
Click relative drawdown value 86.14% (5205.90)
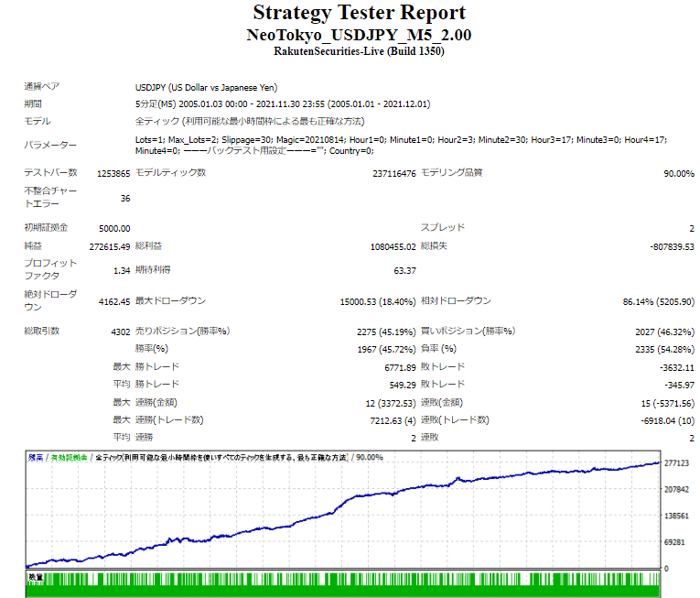[x=659, y=301]
